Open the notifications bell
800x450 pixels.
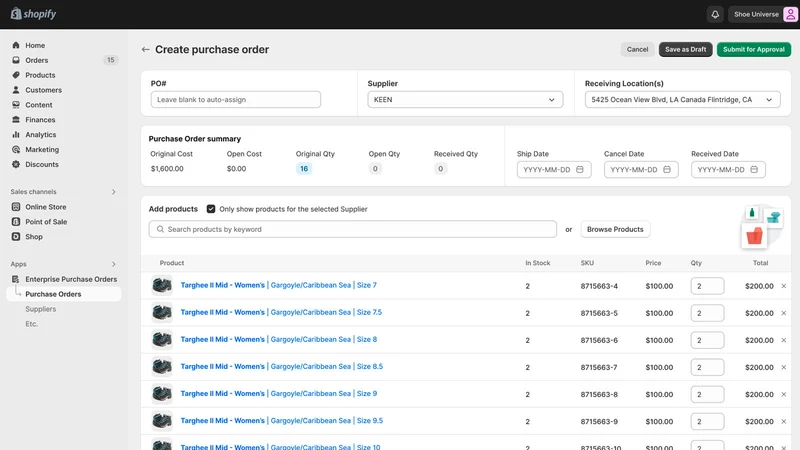pyautogui.click(x=715, y=14)
